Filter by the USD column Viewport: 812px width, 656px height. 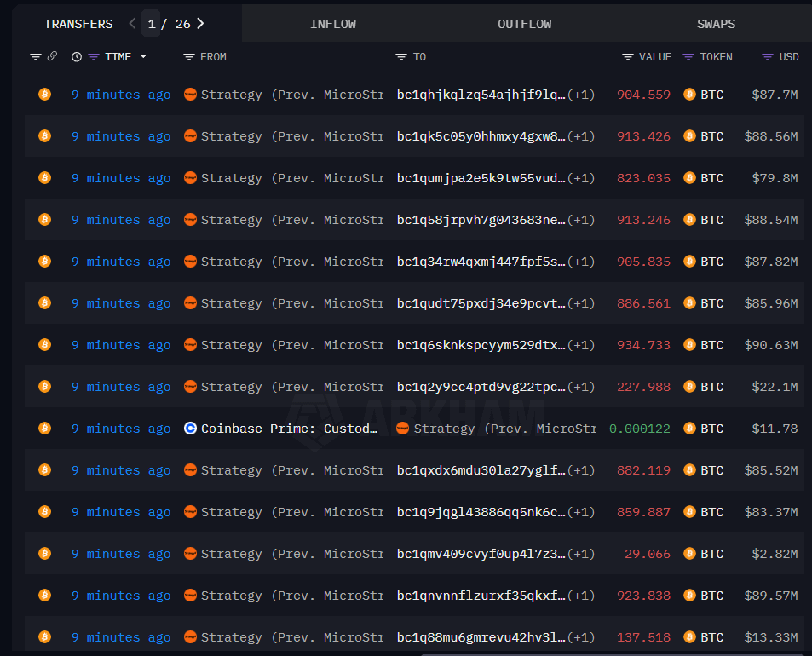(x=767, y=57)
